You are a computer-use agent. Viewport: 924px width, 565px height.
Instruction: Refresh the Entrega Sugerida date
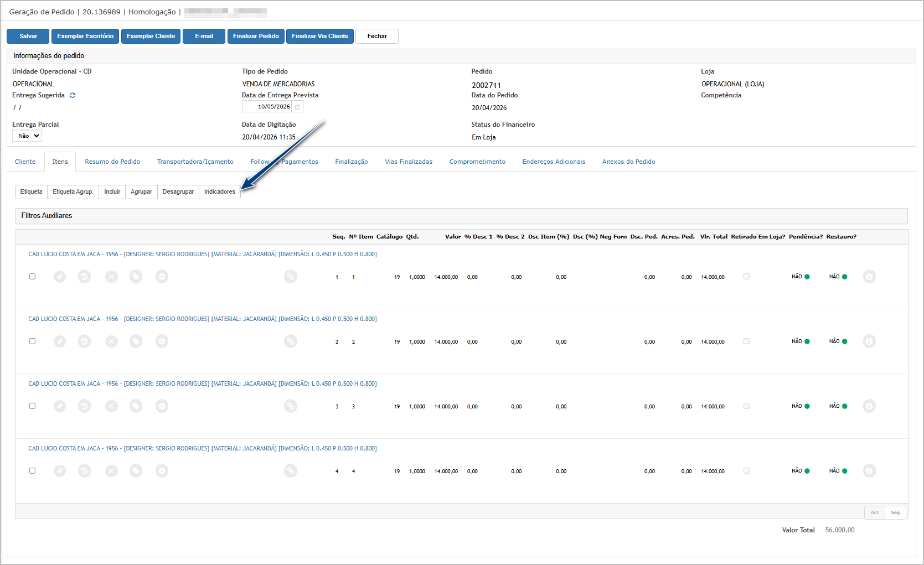[x=73, y=95]
